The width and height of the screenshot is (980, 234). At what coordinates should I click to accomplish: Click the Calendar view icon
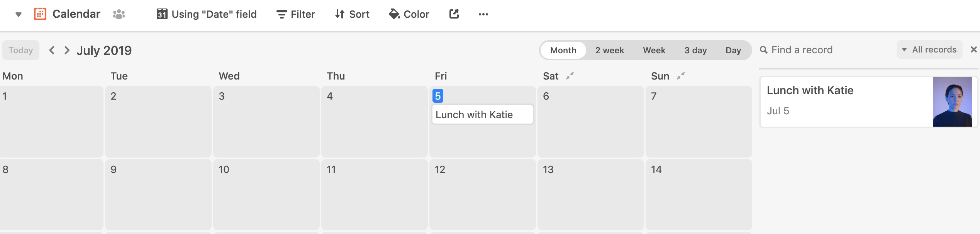[x=40, y=14]
